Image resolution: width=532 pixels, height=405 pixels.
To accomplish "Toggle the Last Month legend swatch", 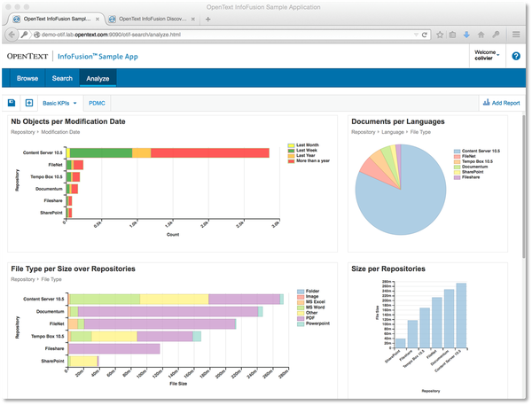I will 291,145.
